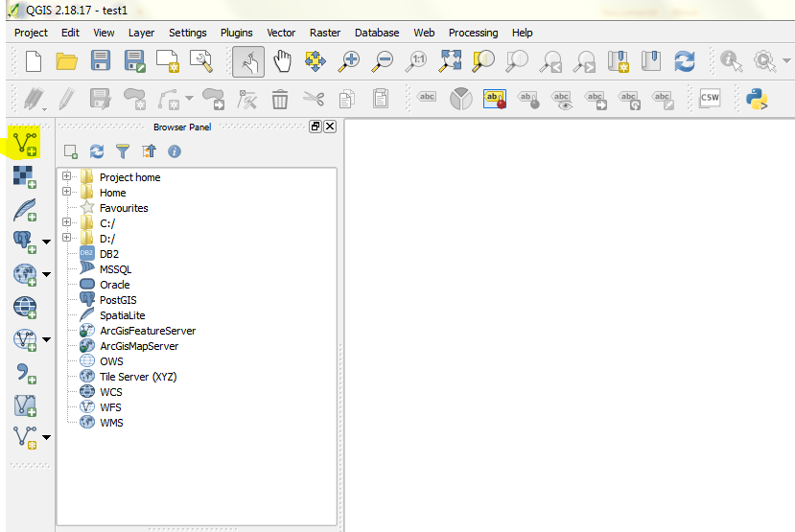Image resolution: width=795 pixels, height=532 pixels.
Task: Expand the D:/ drive node
Action: tap(66, 237)
